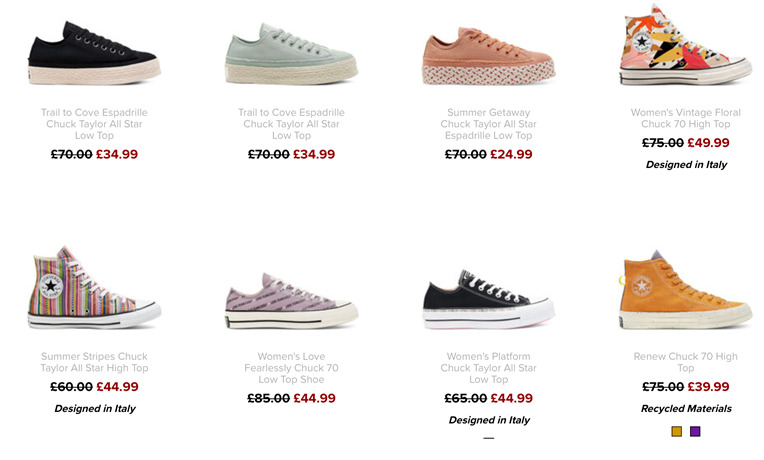Open the orange Renew Chuck 70 High Top image
Viewport: 764px width, 460px height.
coord(686,289)
